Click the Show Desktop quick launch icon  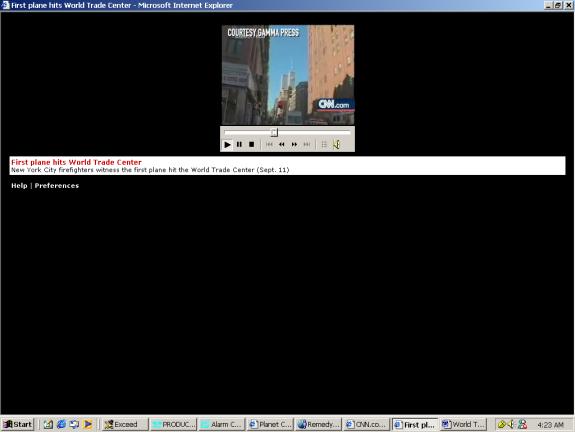pyautogui.click(x=48, y=424)
